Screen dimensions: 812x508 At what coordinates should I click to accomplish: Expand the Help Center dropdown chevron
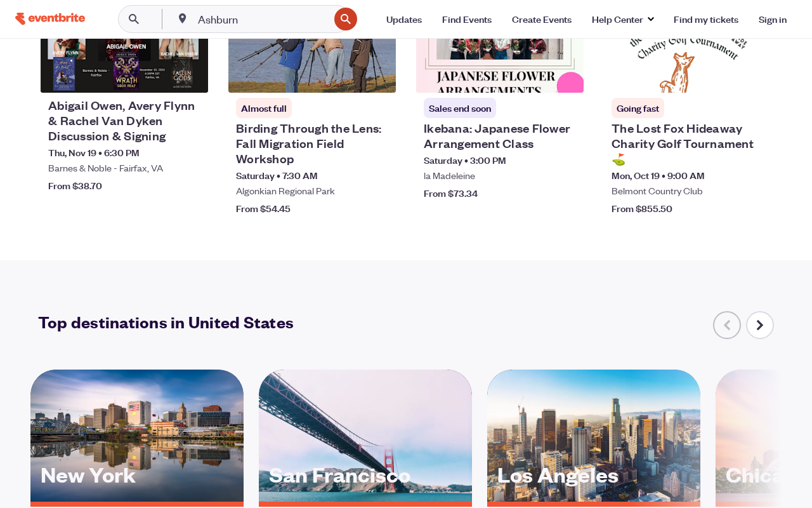[650, 19]
